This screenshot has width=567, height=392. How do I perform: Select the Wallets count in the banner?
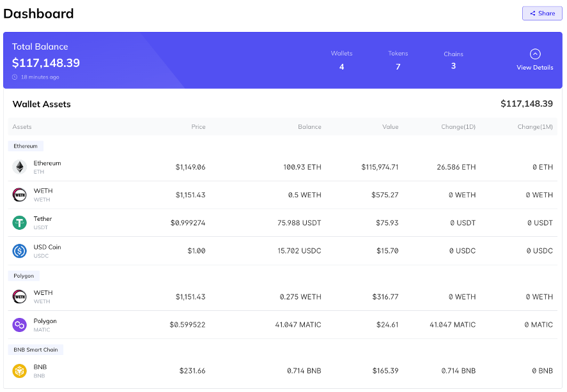341,67
